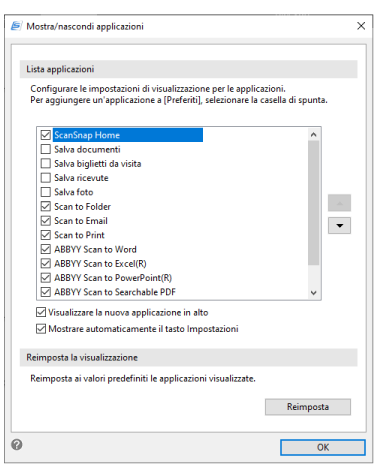Image resolution: width=377 pixels, height=467 pixels.
Task: Enable the Salva documenti checkbox
Action: (46, 149)
